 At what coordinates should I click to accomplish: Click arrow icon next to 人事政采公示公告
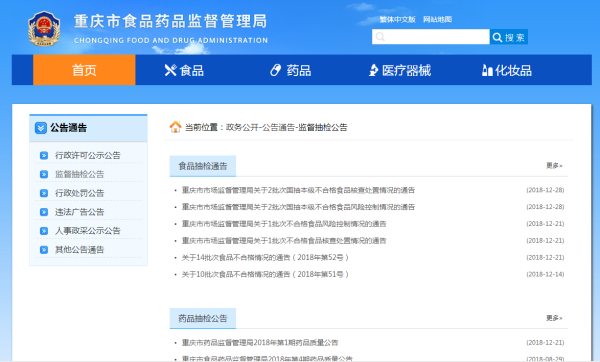click(44, 231)
